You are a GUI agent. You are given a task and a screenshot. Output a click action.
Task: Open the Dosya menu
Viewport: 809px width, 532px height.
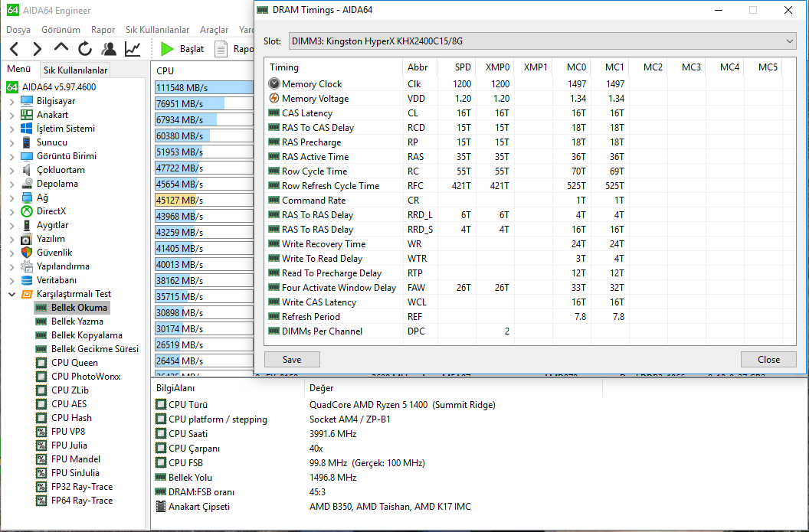pyautogui.click(x=18, y=30)
